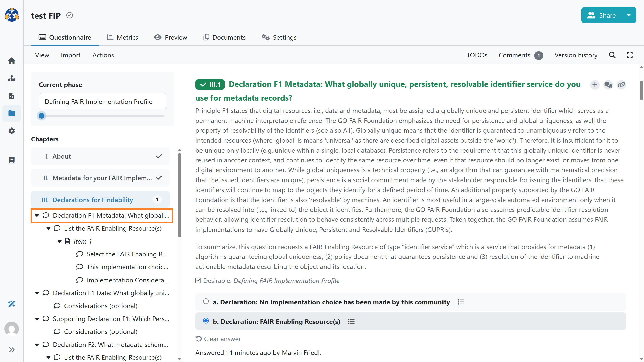This screenshot has height=362, width=644.
Task: Open the book guide icon in sidebar
Action: [12, 160]
